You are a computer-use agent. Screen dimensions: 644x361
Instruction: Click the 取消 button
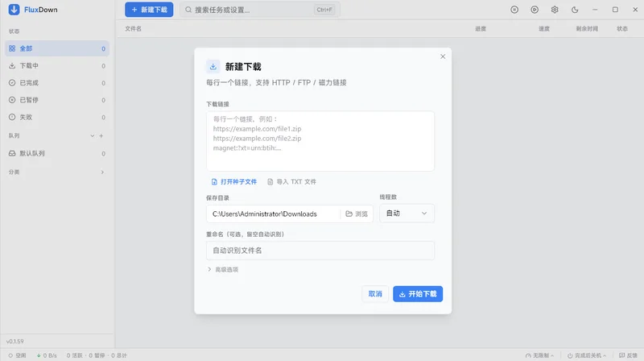(375, 294)
